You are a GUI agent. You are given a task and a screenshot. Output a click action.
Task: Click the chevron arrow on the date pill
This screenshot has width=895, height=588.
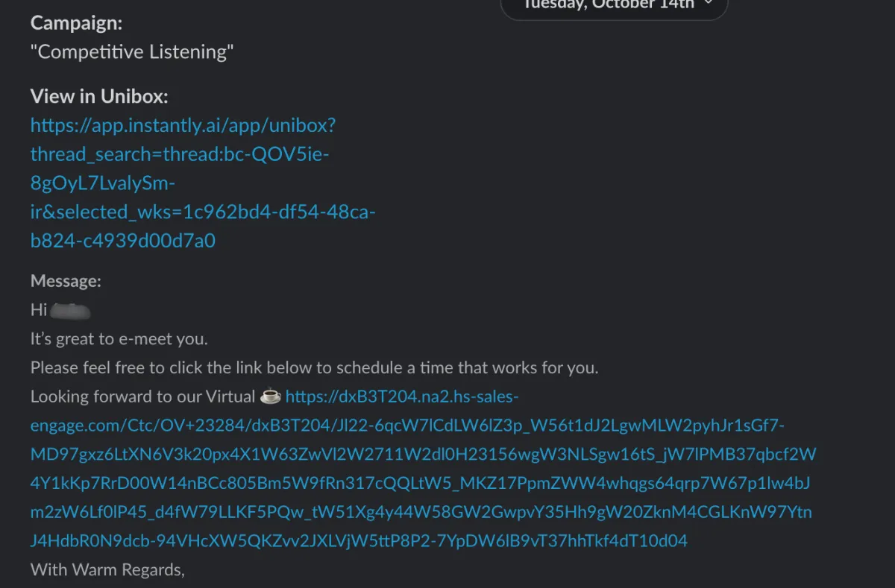click(x=708, y=4)
